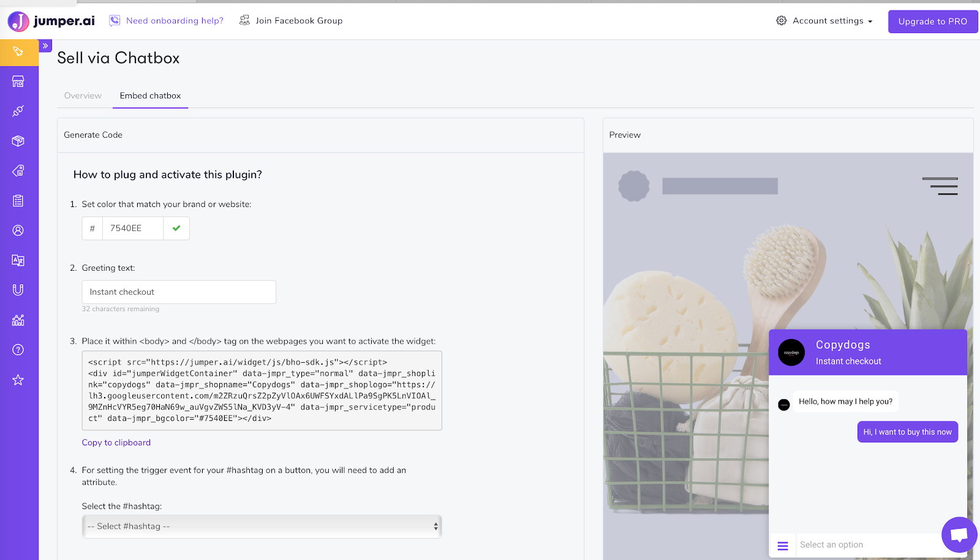980x560 pixels.
Task: Click the Account settings gear icon
Action: pyautogui.click(x=782, y=21)
